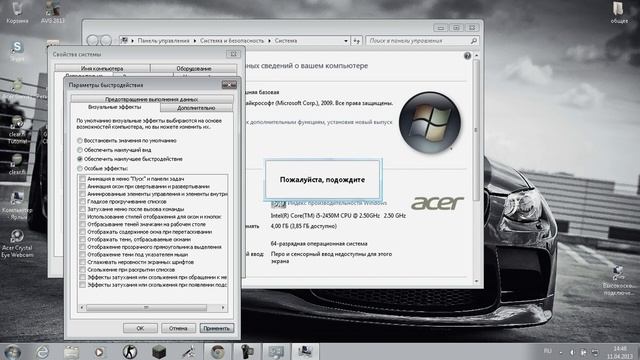Viewport: 640px width, 360px height.
Task: Open the Корзина recycle bin icon
Action: point(17,12)
